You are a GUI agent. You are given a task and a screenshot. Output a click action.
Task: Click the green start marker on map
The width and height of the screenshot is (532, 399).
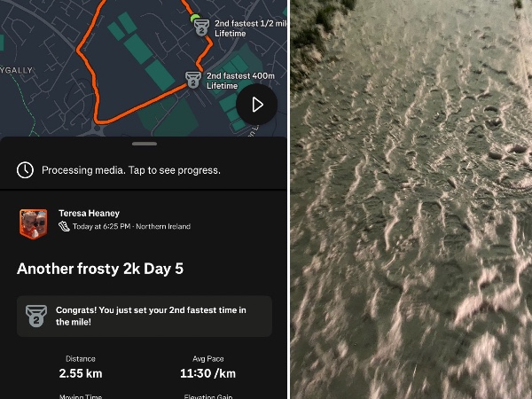[x=195, y=18]
